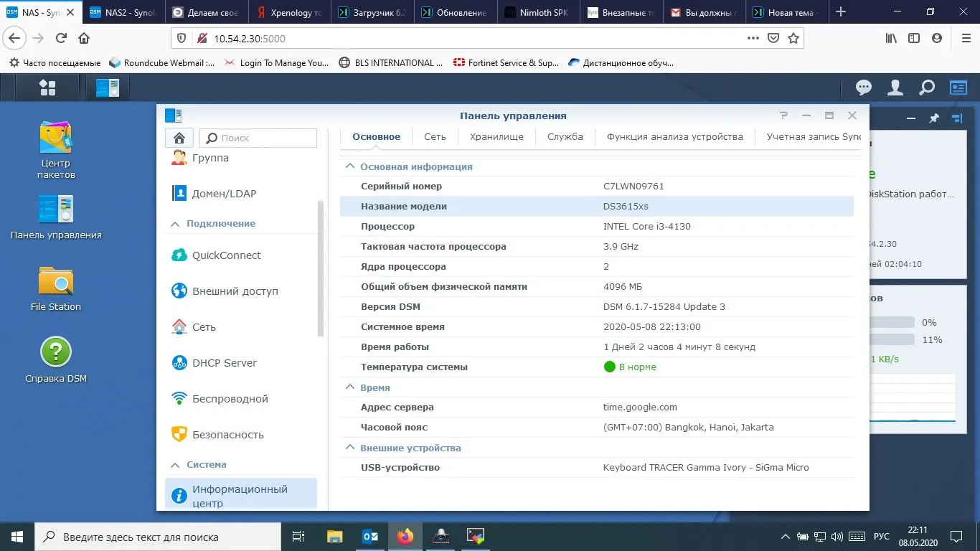Open Roundcube Webmail bookmark
Image resolution: width=980 pixels, height=551 pixels.
(x=161, y=62)
